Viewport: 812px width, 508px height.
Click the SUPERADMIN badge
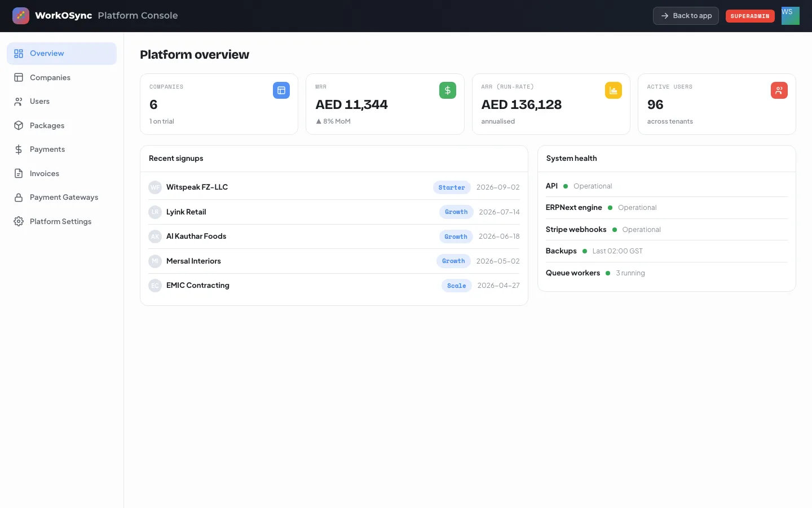click(x=750, y=16)
